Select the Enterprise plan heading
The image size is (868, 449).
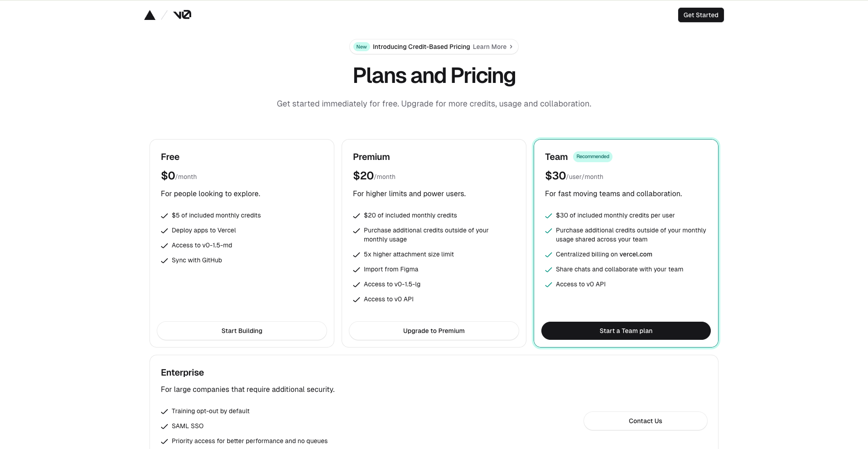coord(182,372)
